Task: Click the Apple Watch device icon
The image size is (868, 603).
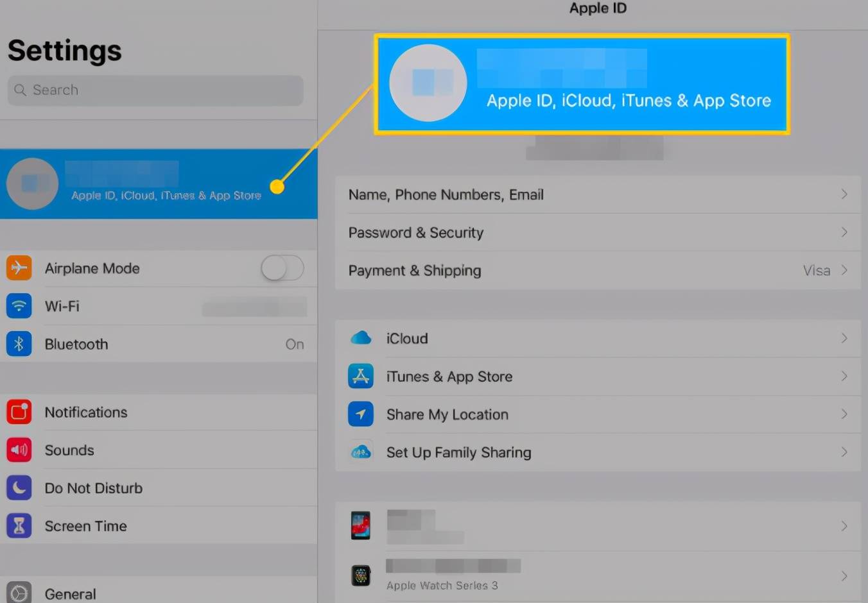Action: coord(361,575)
